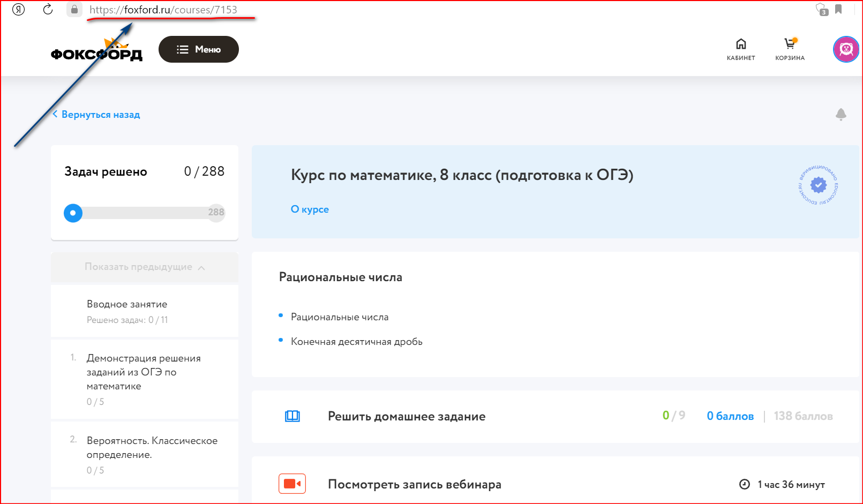Click the Yandex browser logo icon

click(x=19, y=10)
